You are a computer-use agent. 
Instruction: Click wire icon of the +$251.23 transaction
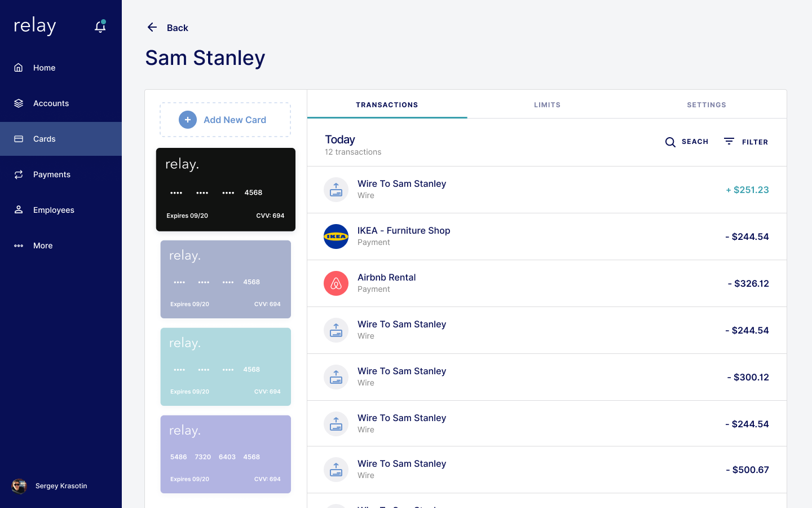(x=336, y=190)
